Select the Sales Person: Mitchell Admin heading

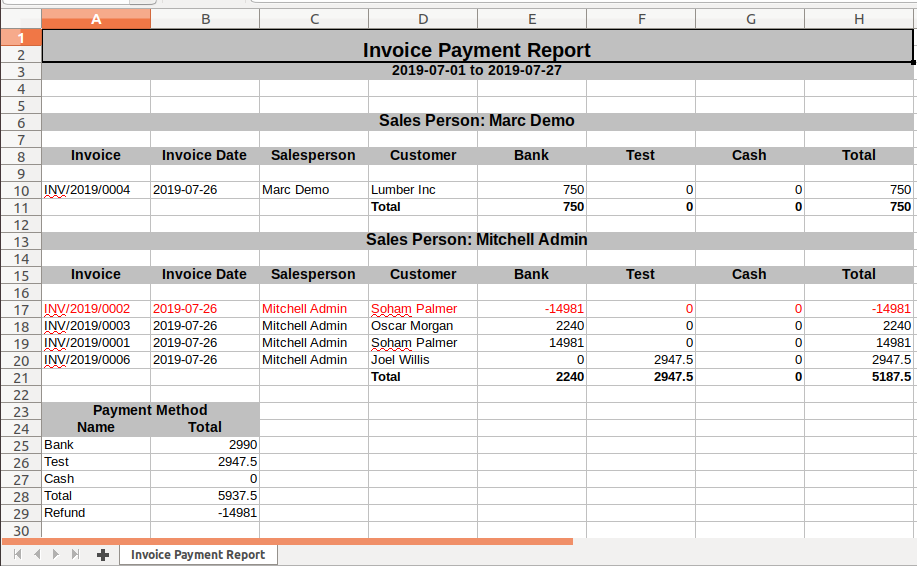pos(477,240)
